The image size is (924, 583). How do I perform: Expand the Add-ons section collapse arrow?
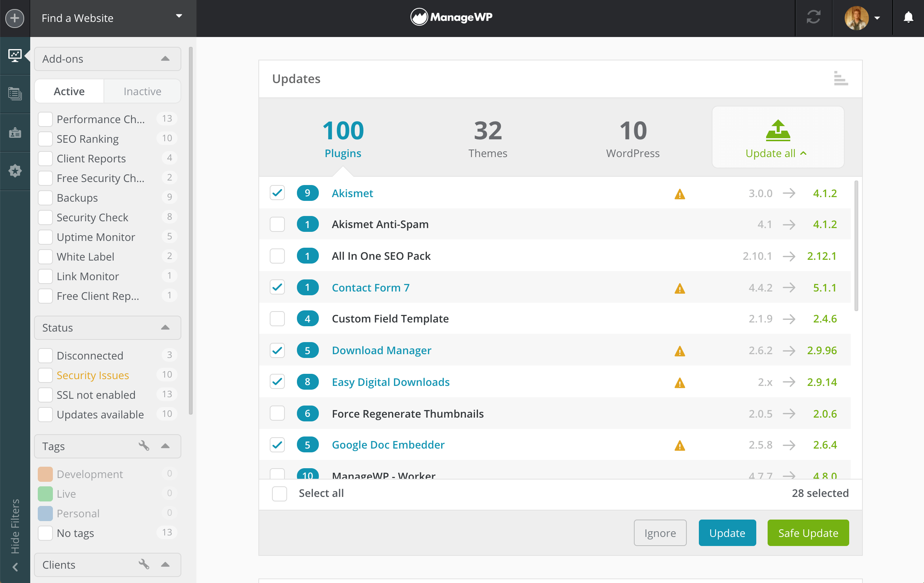point(166,59)
